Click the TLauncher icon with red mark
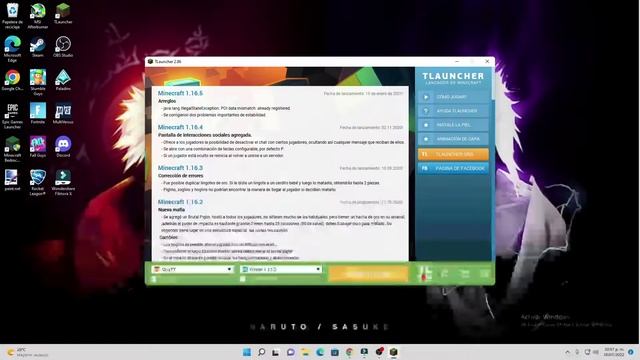 pyautogui.click(x=424, y=274)
